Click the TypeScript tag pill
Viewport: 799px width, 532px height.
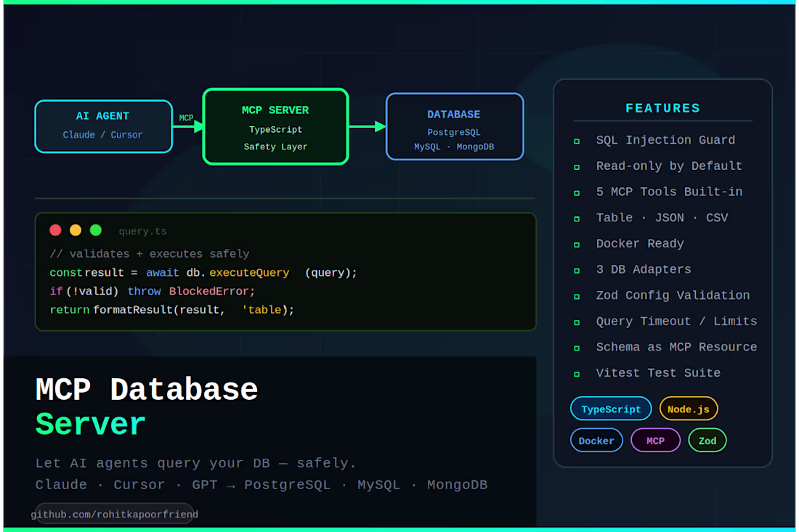tap(610, 409)
